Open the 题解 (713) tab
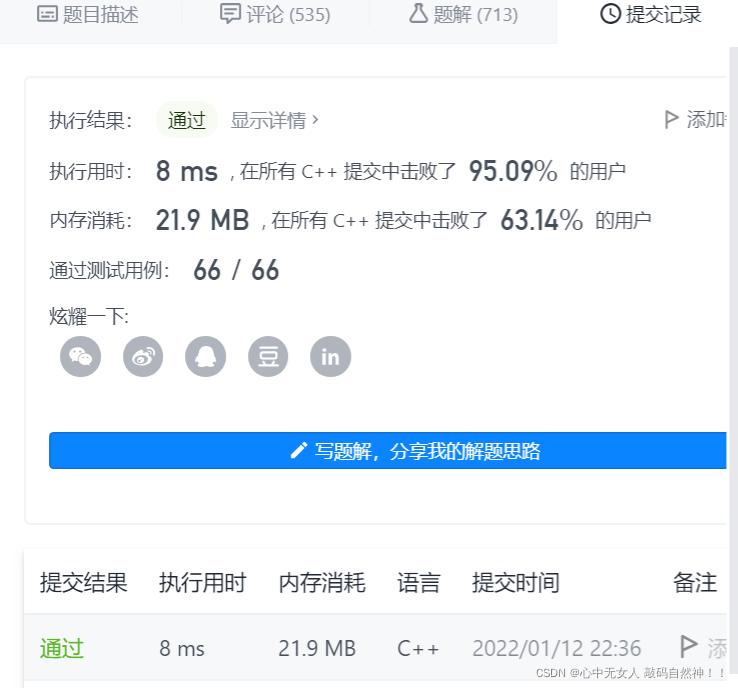The width and height of the screenshot is (738, 688). 464,15
